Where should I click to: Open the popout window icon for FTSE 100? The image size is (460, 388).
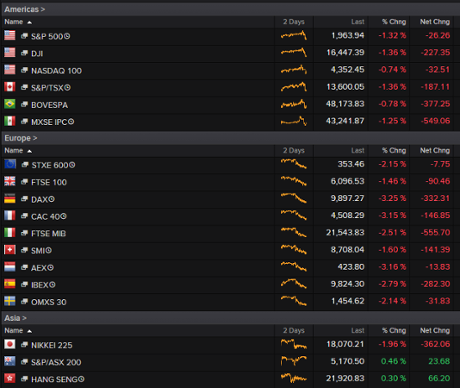24,182
